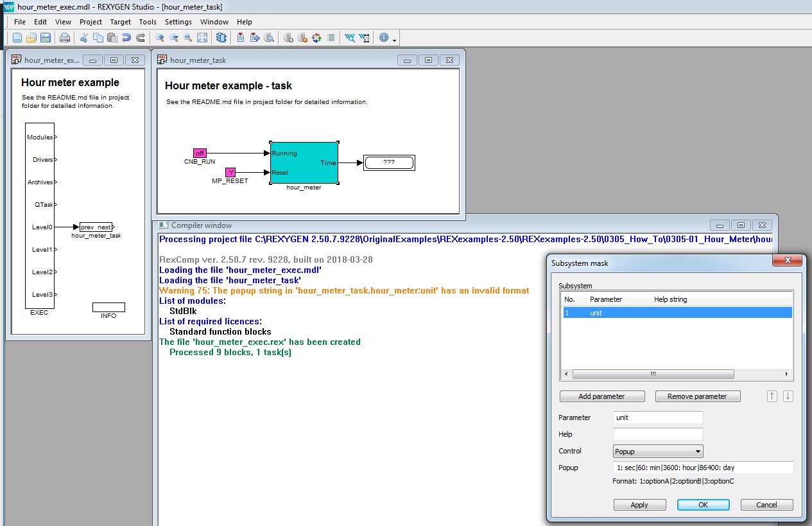Click the Parameter column header
The width and height of the screenshot is (812, 526).
618,299
